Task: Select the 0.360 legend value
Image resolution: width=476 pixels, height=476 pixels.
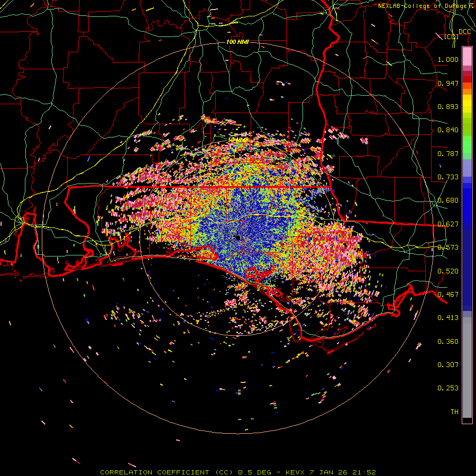Action: pos(448,342)
